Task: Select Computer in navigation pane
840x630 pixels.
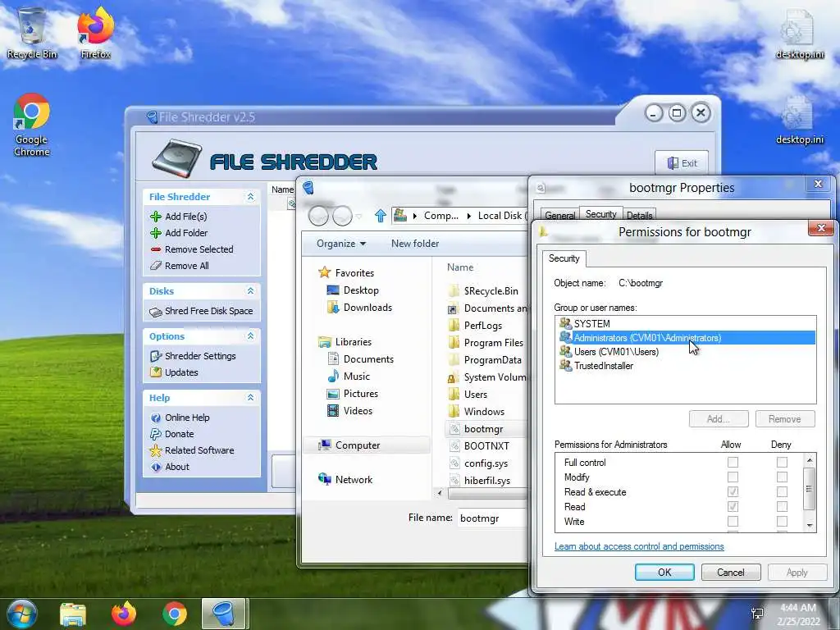Action: (x=367, y=445)
